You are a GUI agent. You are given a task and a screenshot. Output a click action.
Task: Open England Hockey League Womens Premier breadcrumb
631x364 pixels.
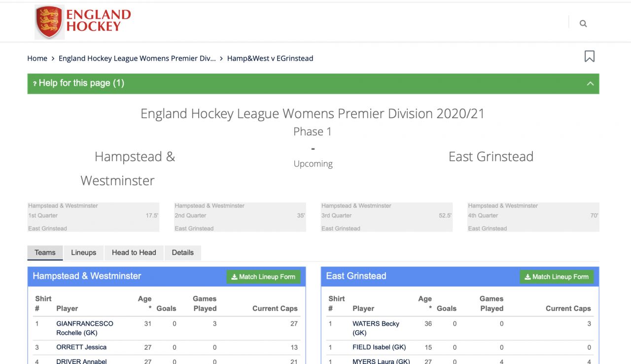coord(137,58)
